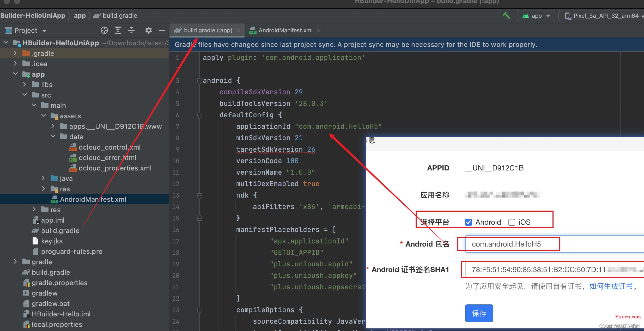The height and width of the screenshot is (331, 644).
Task: Open the app run configuration dropdown
Action: (x=536, y=16)
